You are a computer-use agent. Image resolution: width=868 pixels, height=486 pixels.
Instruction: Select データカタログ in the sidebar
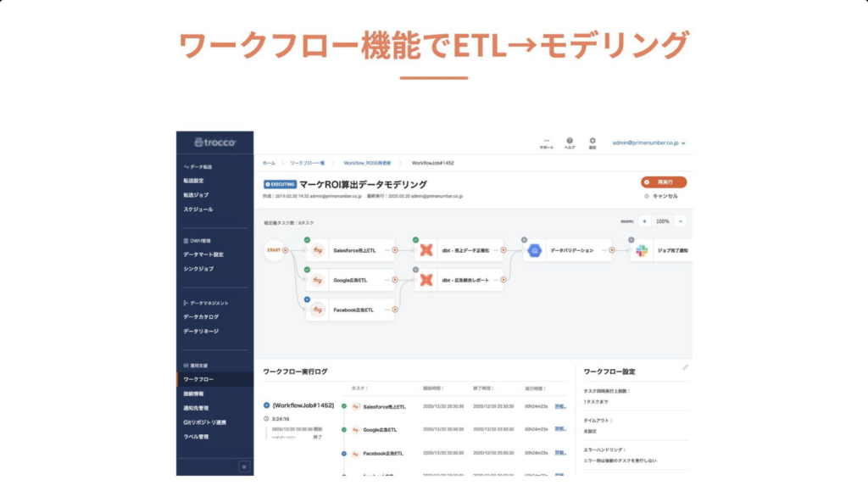[x=201, y=317]
